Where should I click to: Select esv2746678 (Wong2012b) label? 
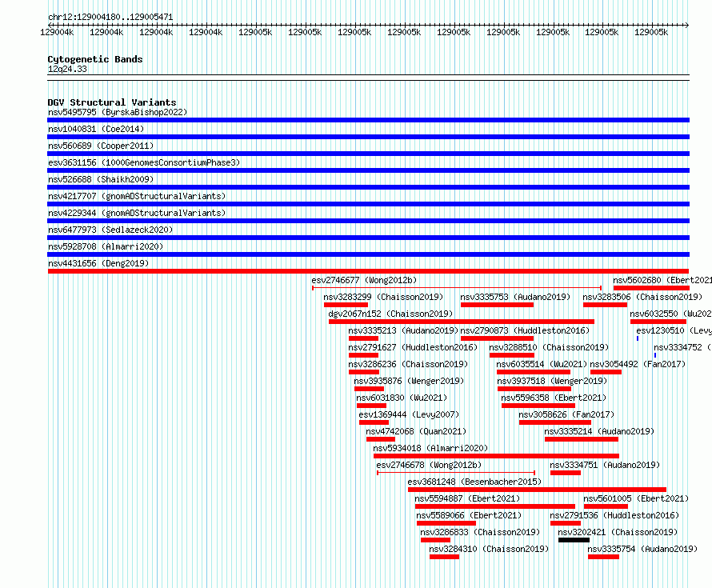pyautogui.click(x=429, y=465)
